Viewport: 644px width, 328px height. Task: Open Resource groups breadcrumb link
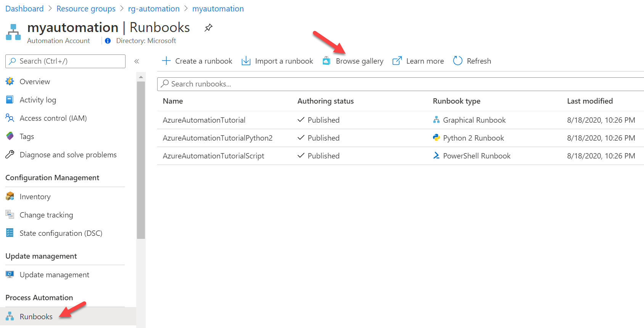[86, 9]
